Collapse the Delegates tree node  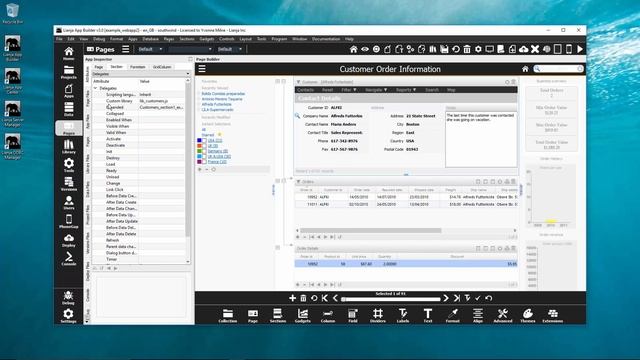[96, 88]
